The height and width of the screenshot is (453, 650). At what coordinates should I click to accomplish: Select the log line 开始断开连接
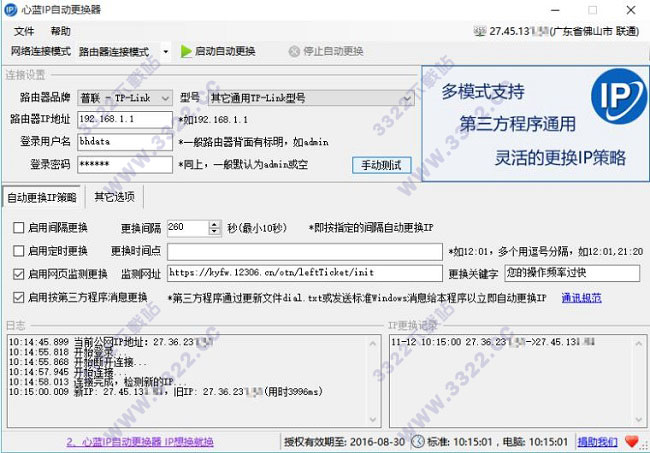point(78,362)
